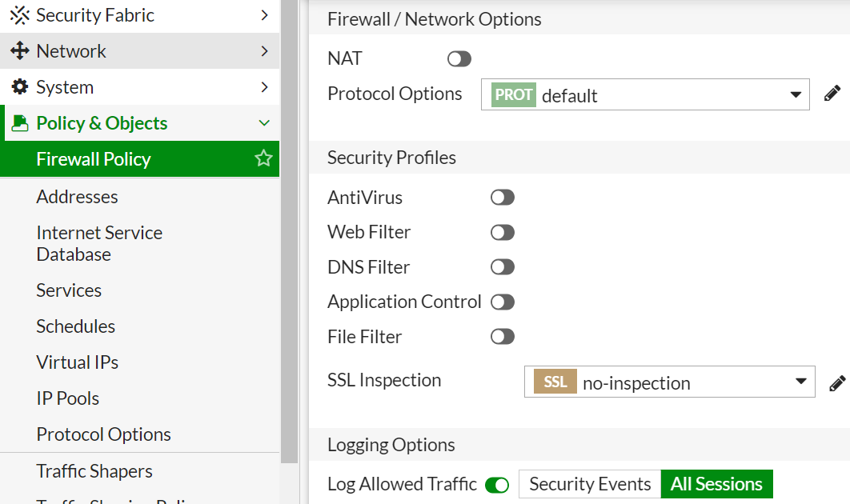The width and height of the screenshot is (850, 504).
Task: Click the System gear icon
Action: pos(20,87)
